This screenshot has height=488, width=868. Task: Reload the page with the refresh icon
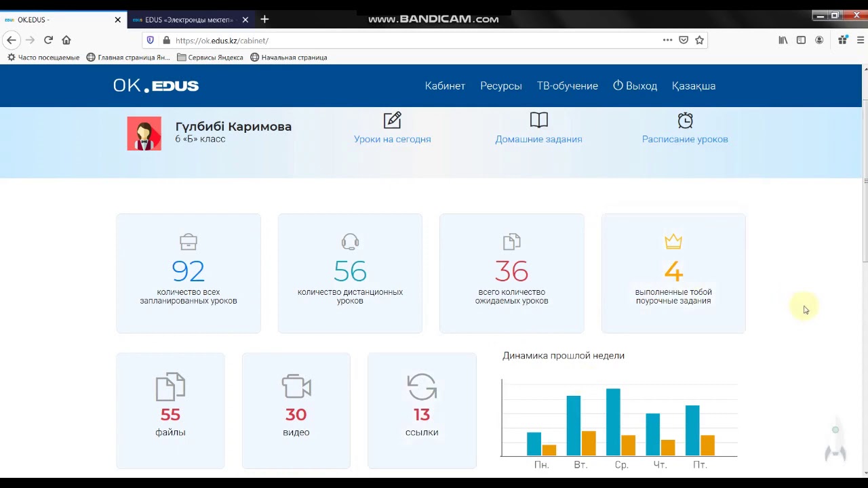[x=48, y=40]
